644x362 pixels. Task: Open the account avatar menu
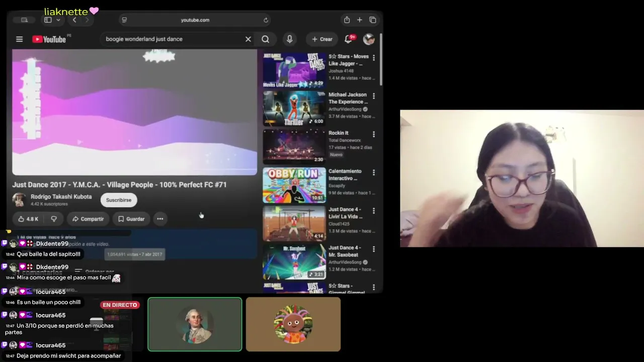369,39
